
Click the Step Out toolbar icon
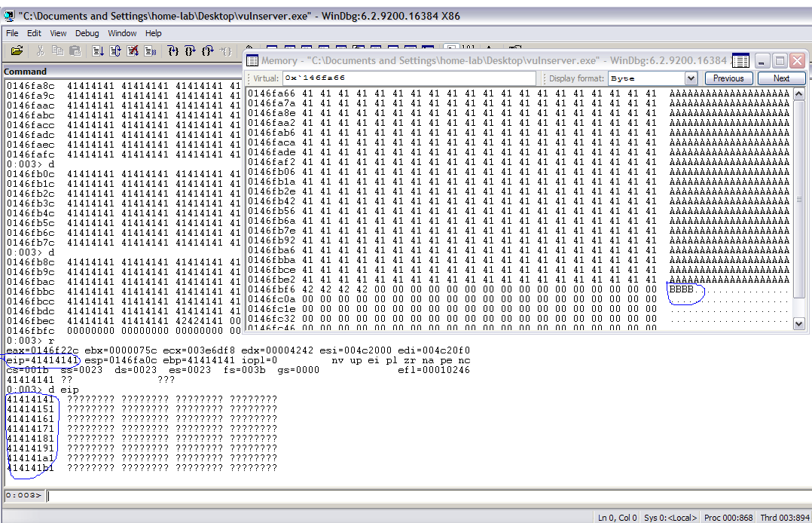coord(208,50)
